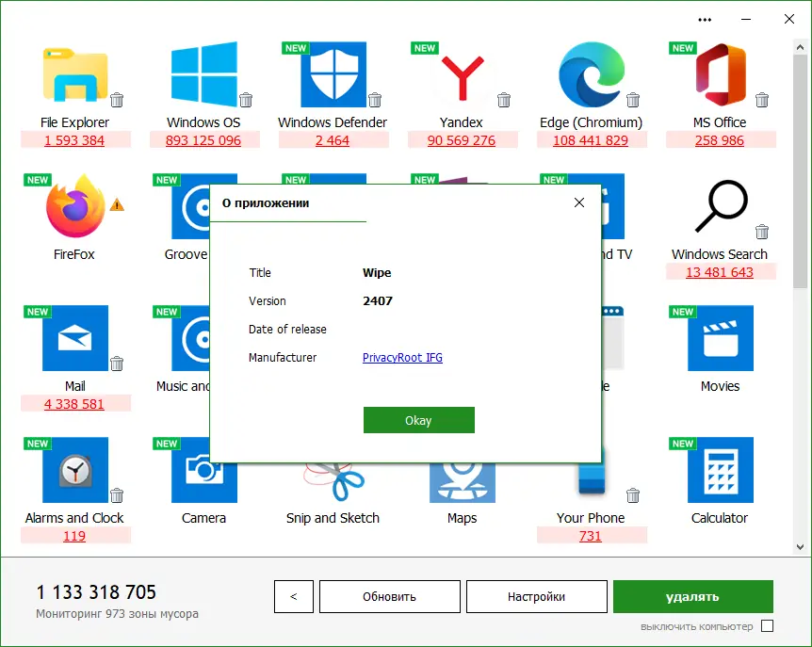Viewport: 812px width, 647px height.
Task: Click FireFox warning triangle icon
Action: (117, 205)
